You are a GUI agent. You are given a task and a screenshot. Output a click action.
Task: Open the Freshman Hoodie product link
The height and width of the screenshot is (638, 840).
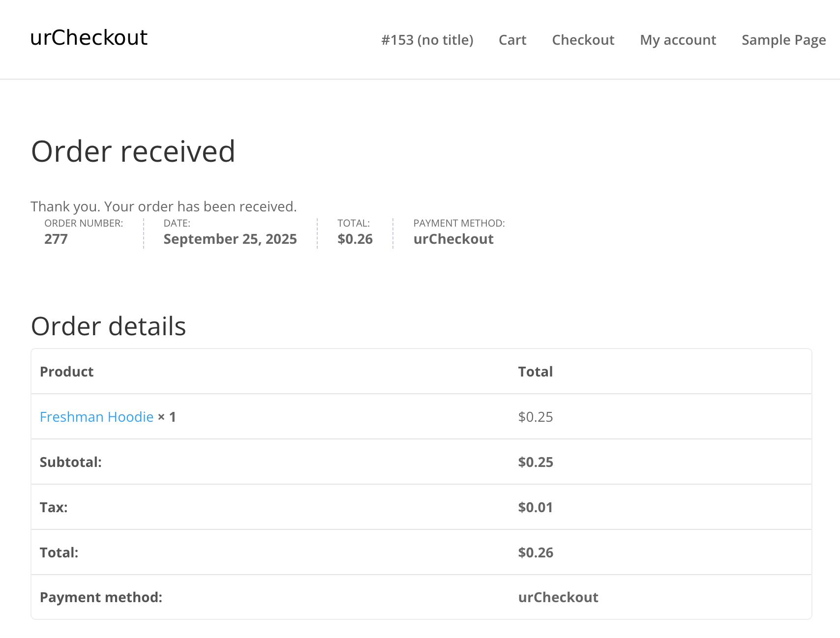pos(96,417)
